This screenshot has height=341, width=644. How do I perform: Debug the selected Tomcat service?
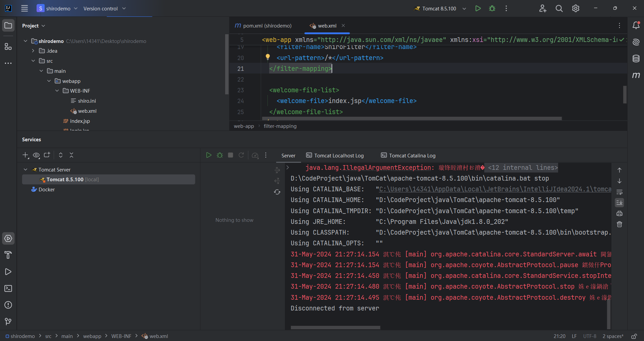(x=220, y=155)
